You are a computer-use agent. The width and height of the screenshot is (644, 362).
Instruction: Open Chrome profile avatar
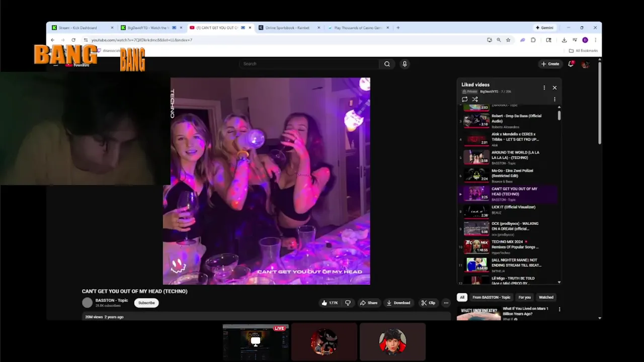pyautogui.click(x=585, y=40)
